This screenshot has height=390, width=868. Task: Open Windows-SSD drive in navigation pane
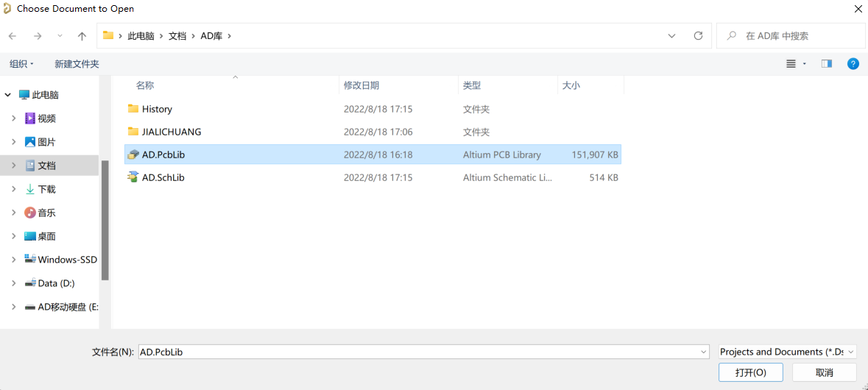click(x=67, y=260)
